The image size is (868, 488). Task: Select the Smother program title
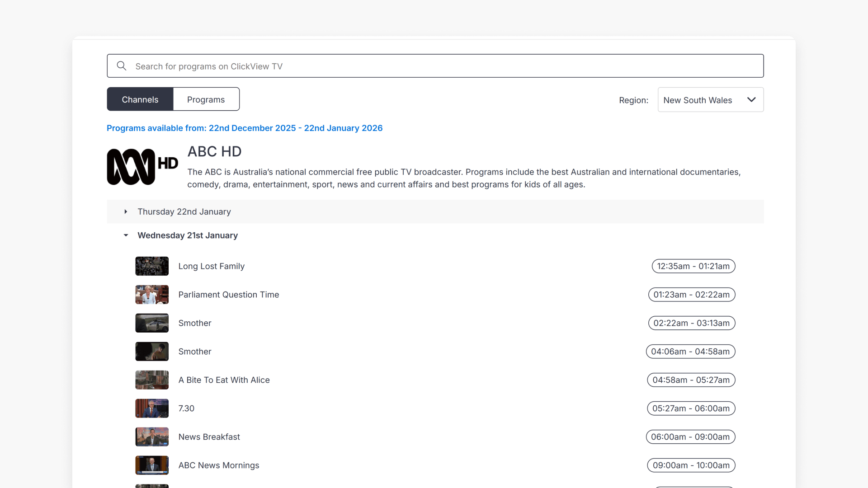(194, 323)
